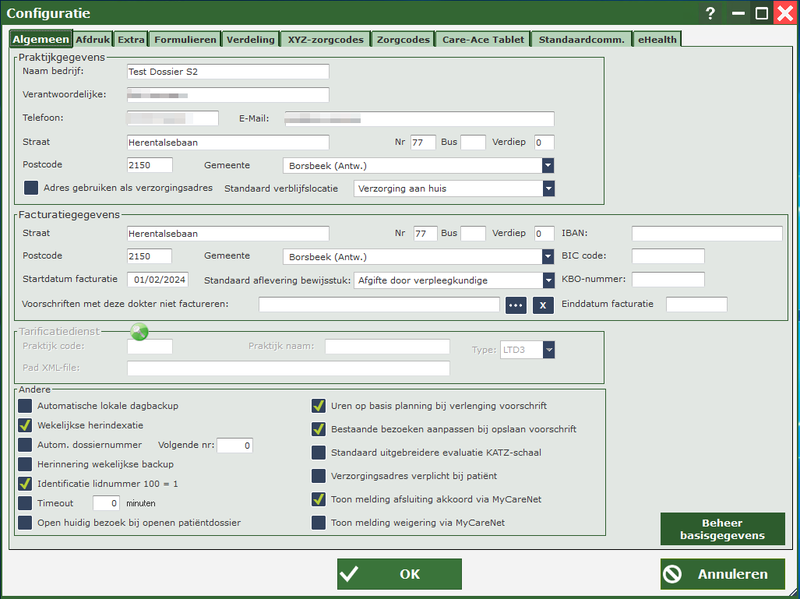Screen dimensions: 800x599
Task: Expand the Gemeente dropdown under Praktijkgegevens
Action: pyautogui.click(x=548, y=165)
